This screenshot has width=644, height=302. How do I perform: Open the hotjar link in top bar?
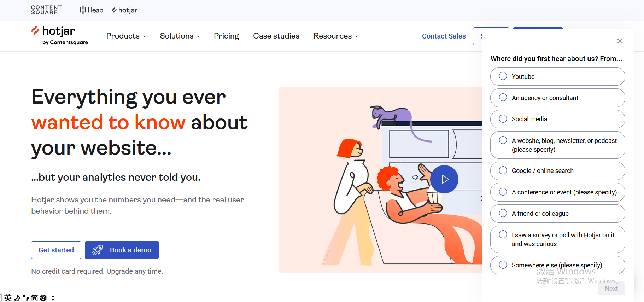click(125, 10)
